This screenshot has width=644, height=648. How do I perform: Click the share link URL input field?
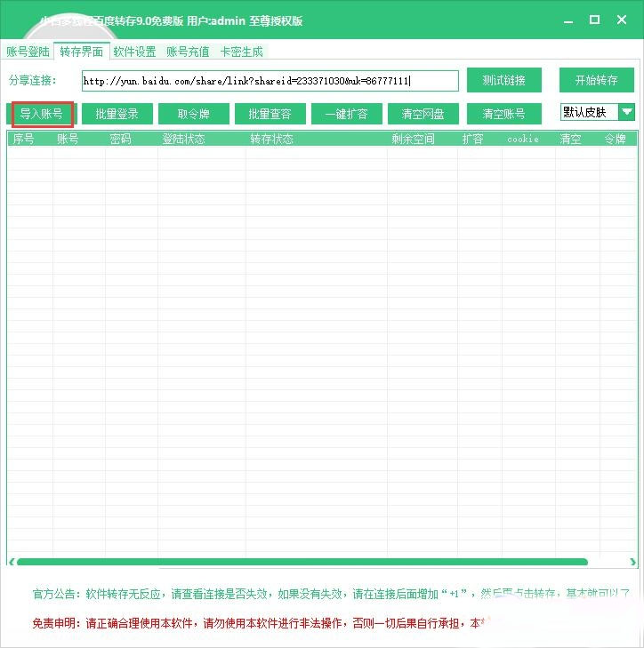pos(270,81)
